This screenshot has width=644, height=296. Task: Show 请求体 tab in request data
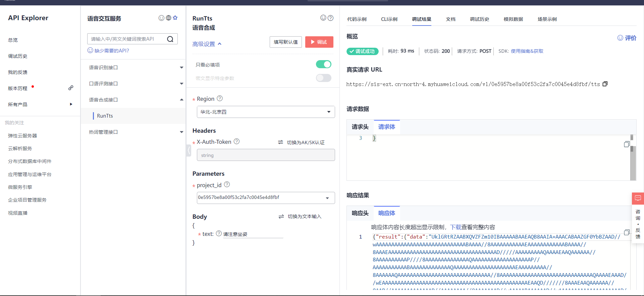387,127
